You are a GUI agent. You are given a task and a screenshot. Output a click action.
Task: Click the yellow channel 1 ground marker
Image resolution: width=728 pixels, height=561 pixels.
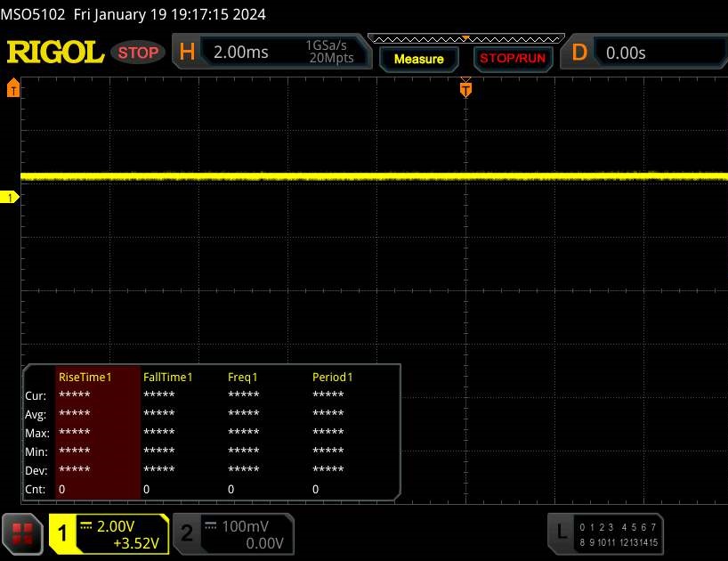9,198
